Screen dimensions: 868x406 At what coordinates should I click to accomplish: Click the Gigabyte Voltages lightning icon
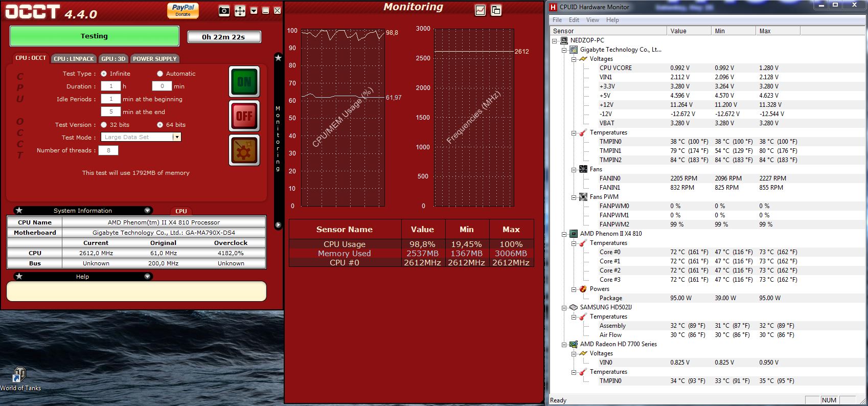tap(583, 59)
